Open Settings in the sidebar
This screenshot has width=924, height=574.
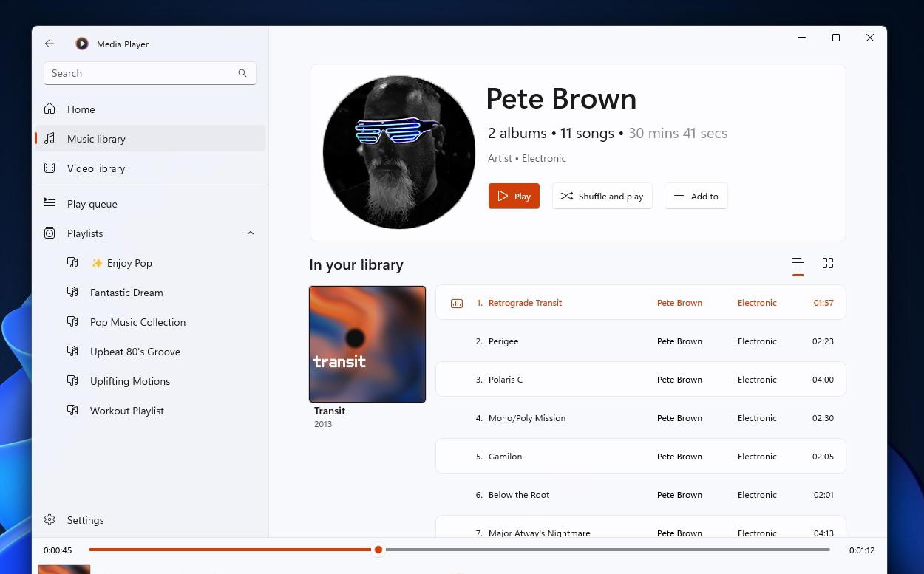point(150,520)
